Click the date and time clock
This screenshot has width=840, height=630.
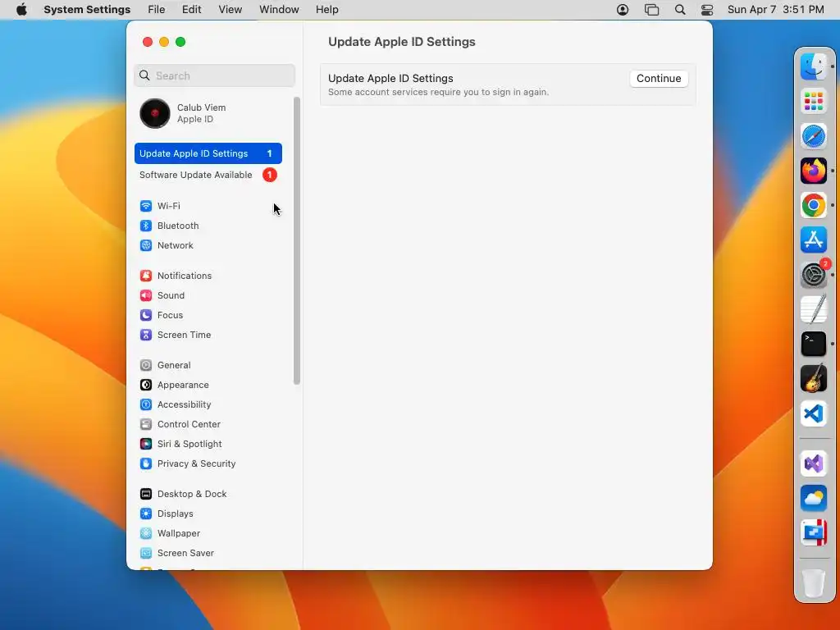[x=775, y=10]
